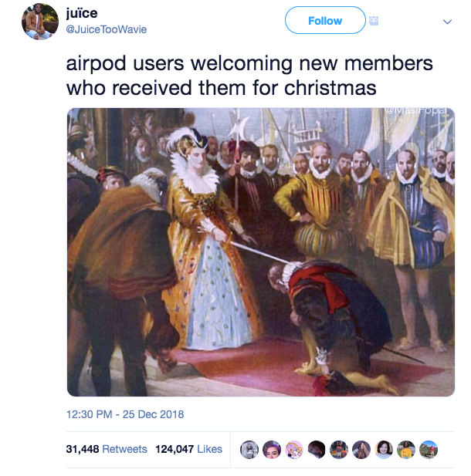
Task: Click the juïce display name
Action: (x=82, y=13)
